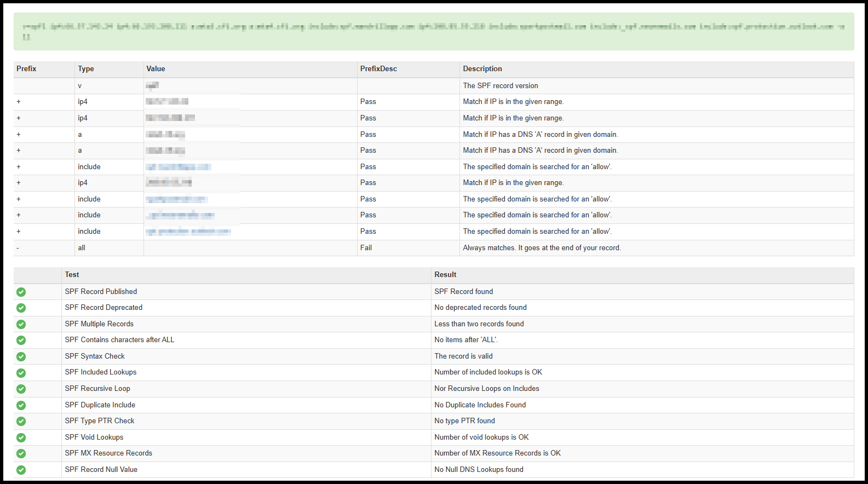The width and height of the screenshot is (868, 484).
Task: Click 'No Duplicate Includes Found' result
Action: [x=480, y=405]
